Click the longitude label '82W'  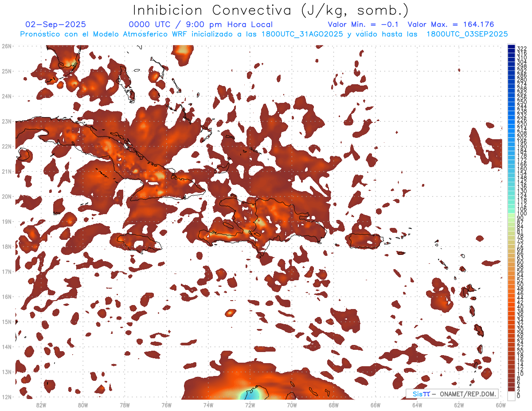41,404
